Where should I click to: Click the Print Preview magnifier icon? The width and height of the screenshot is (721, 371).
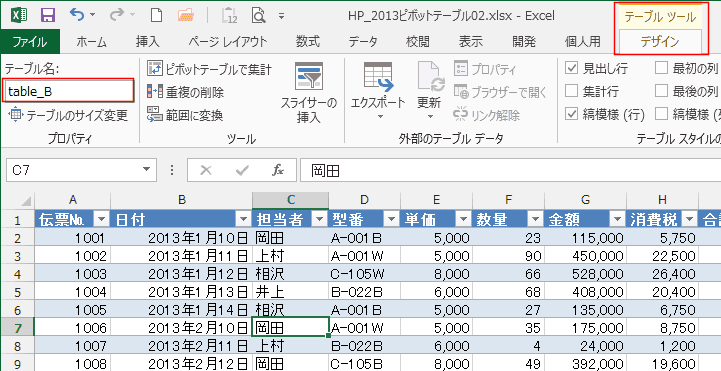[259, 15]
